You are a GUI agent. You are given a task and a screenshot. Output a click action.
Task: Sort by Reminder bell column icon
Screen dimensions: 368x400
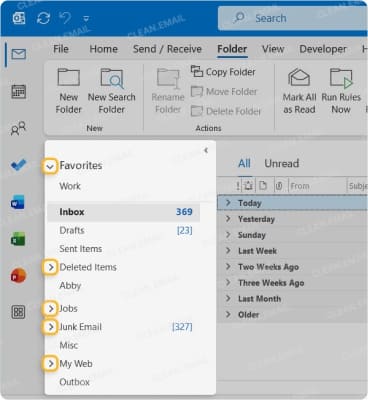[x=248, y=186]
